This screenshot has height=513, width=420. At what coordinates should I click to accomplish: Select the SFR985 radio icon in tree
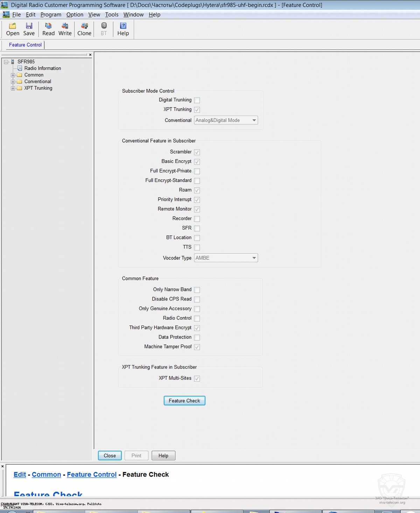pyautogui.click(x=13, y=62)
